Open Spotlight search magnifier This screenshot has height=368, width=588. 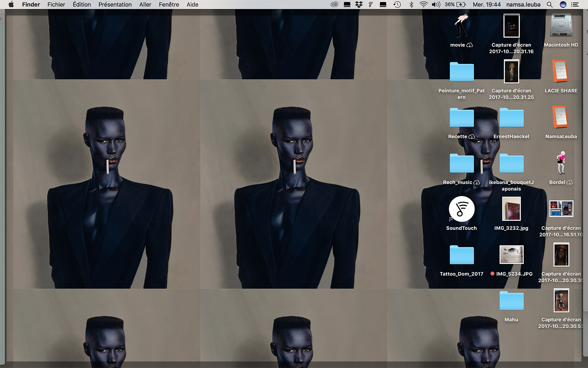click(549, 4)
